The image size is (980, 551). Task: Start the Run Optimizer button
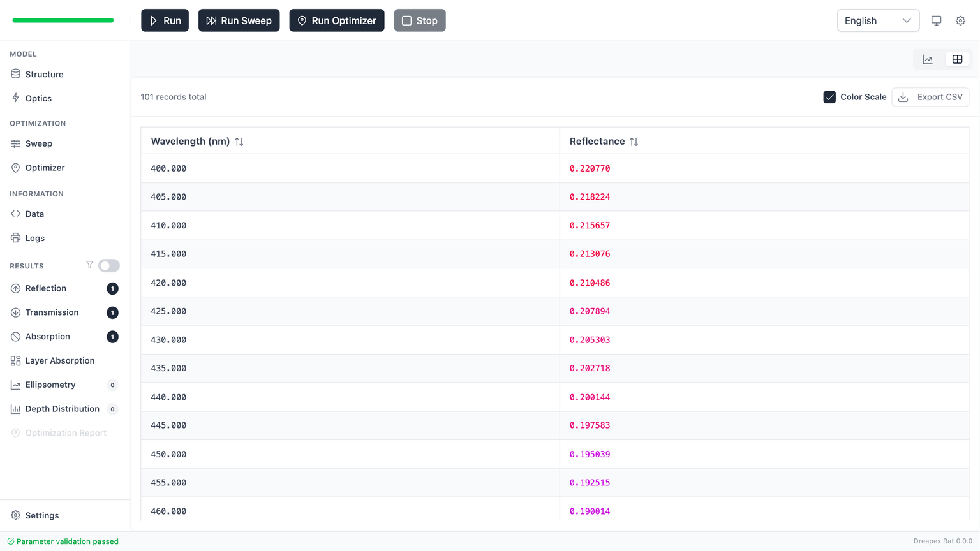pos(336,20)
